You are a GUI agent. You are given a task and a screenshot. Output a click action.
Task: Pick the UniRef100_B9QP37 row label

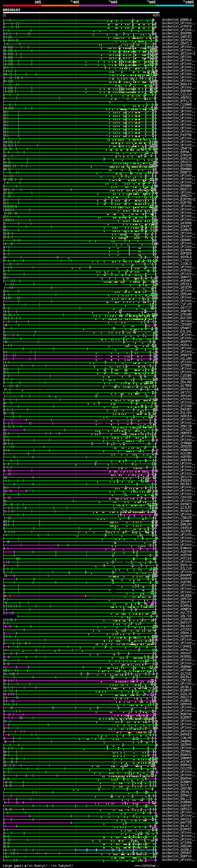pyautogui.click(x=177, y=172)
